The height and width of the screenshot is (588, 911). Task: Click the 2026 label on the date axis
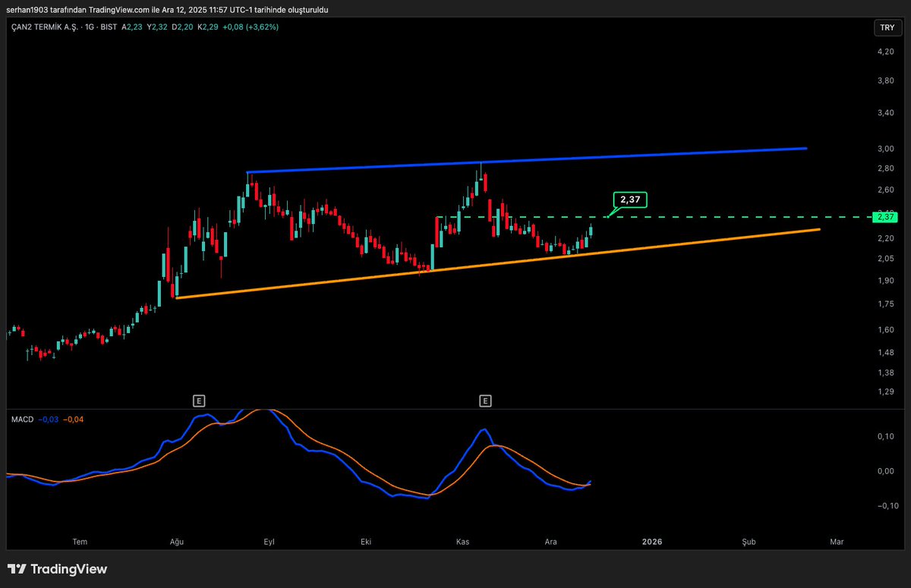click(651, 542)
